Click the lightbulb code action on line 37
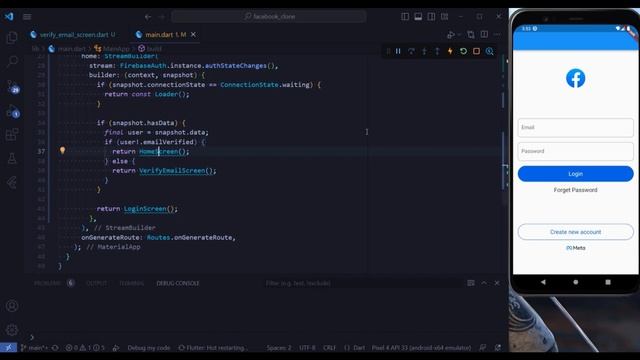 click(x=62, y=151)
